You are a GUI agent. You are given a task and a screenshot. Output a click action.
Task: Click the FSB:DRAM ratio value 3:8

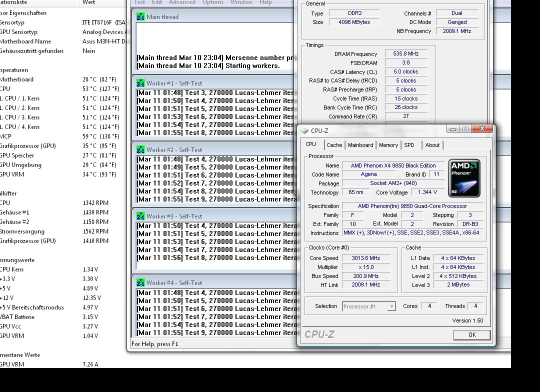[x=406, y=62]
